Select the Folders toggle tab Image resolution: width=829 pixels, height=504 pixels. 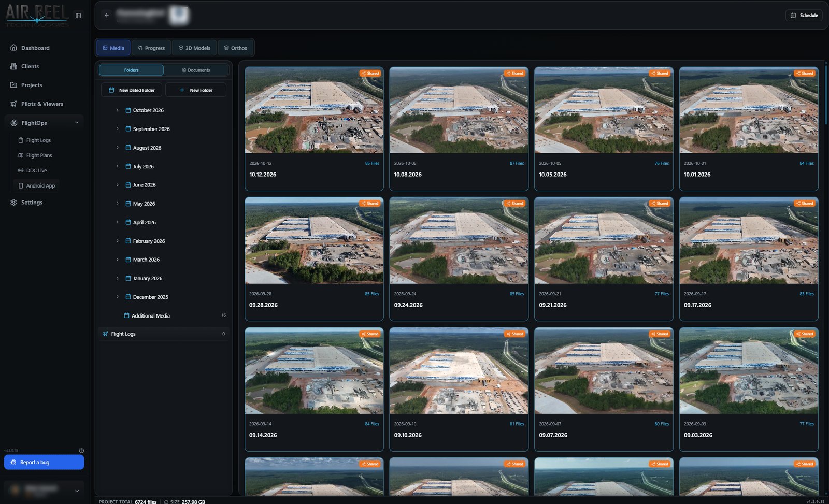[131, 70]
